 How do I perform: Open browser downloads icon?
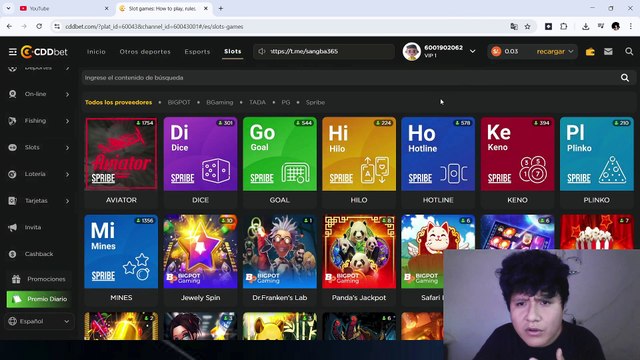585,27
